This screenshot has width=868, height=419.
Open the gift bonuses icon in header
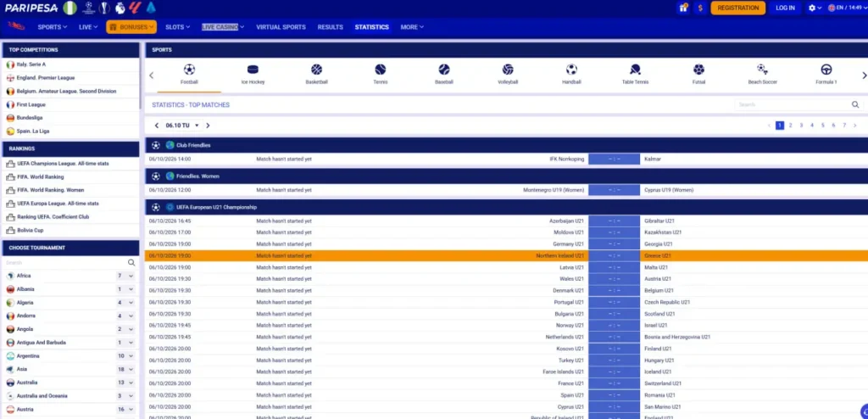(684, 8)
